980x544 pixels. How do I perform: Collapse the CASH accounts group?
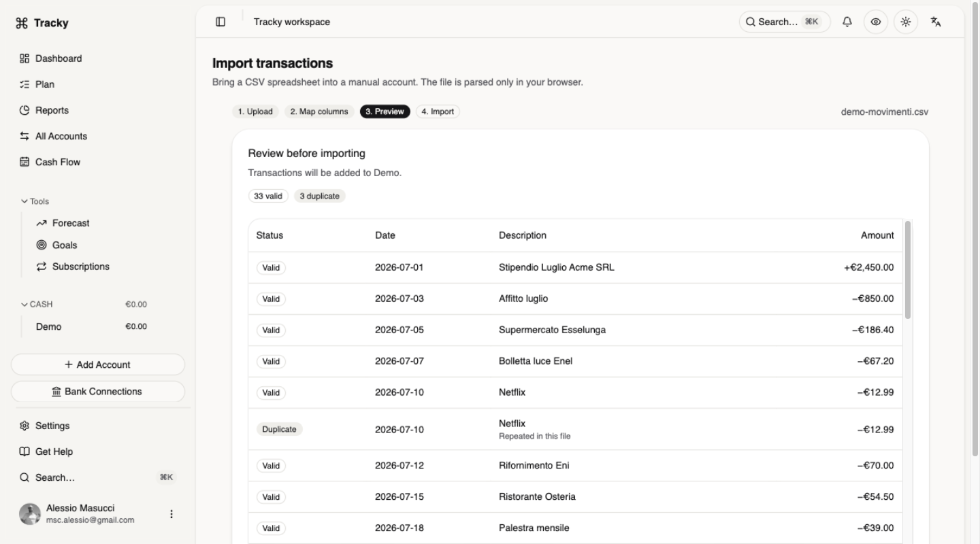(x=37, y=304)
